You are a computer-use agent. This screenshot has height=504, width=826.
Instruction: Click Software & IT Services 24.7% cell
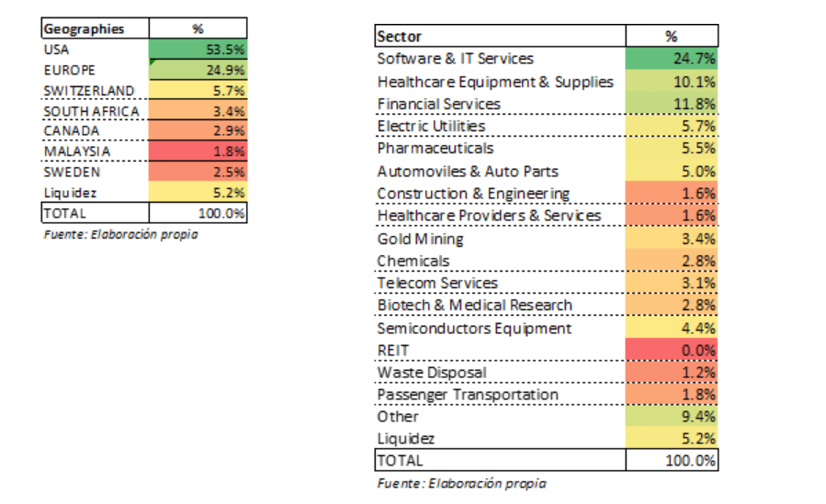tap(672, 59)
